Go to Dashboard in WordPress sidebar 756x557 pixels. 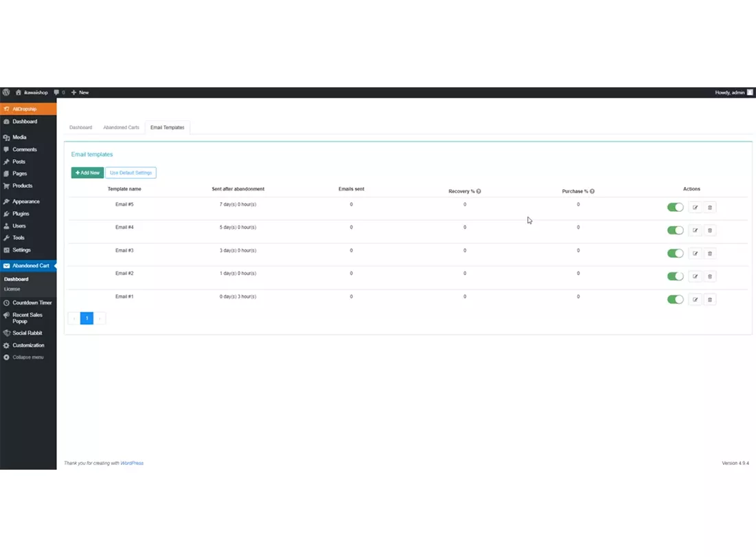click(x=28, y=122)
